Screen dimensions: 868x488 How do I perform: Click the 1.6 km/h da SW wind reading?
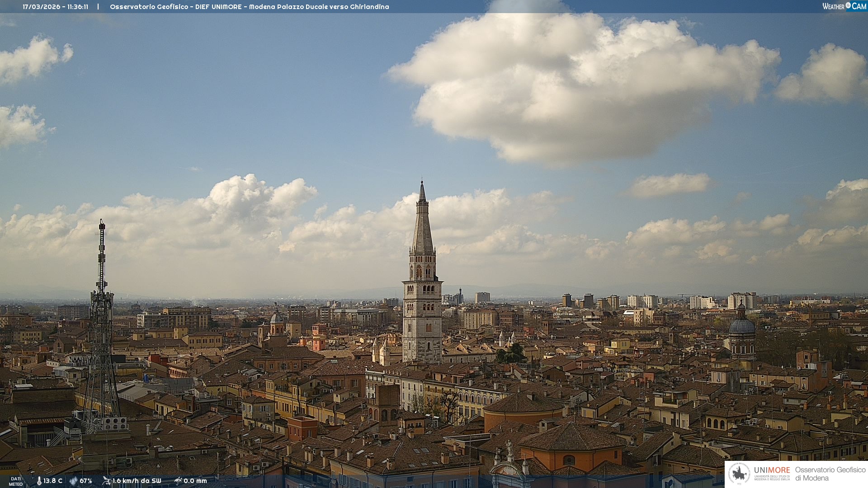click(x=137, y=481)
